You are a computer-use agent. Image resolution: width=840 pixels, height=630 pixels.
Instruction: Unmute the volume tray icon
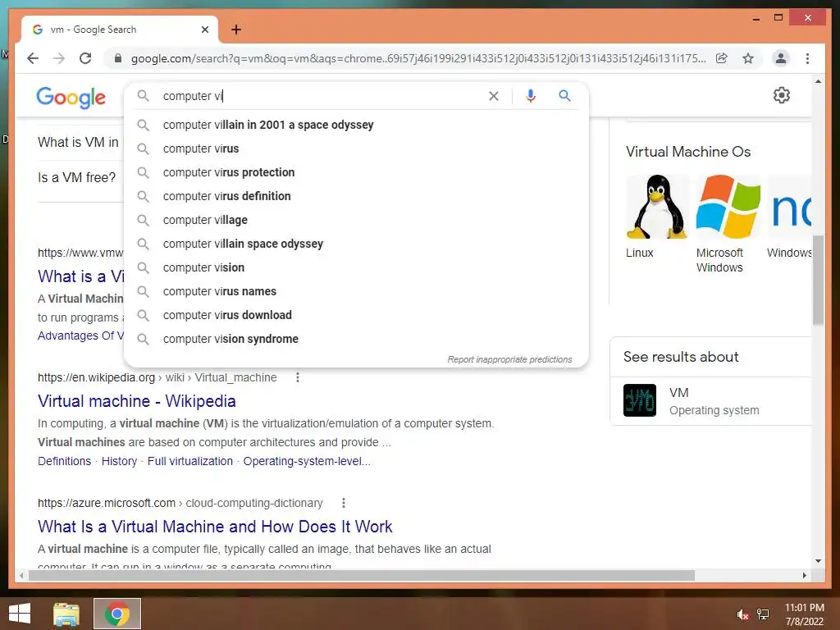(742, 614)
